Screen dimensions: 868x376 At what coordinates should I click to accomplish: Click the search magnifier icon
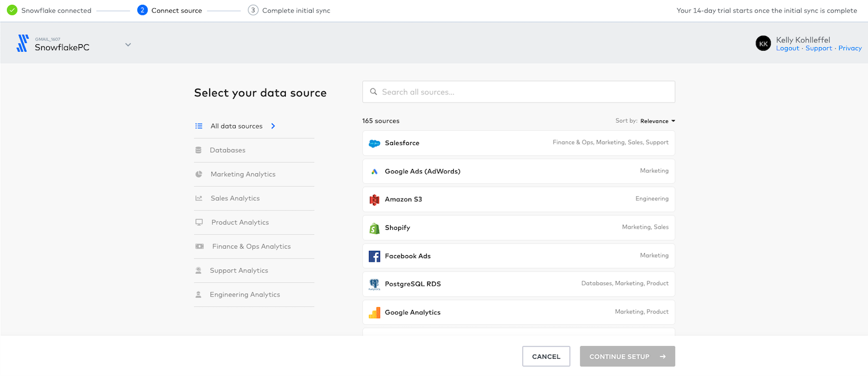(374, 92)
